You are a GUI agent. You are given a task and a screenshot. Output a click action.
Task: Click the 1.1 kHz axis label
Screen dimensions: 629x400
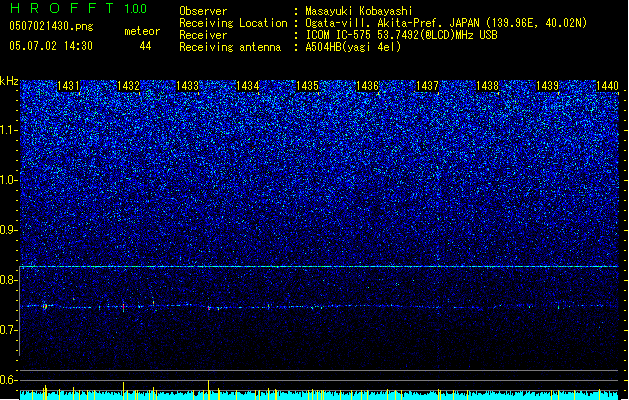[x=9, y=130]
